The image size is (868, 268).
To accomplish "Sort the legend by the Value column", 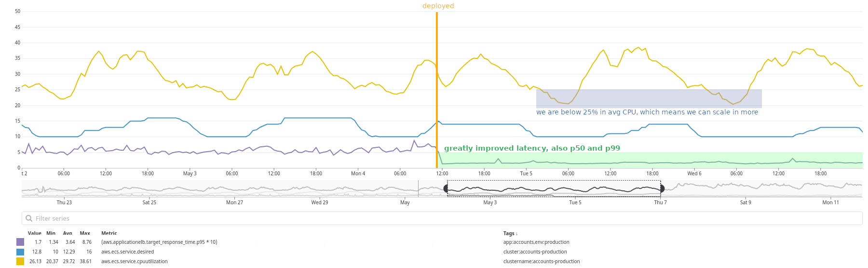I will coord(35,233).
